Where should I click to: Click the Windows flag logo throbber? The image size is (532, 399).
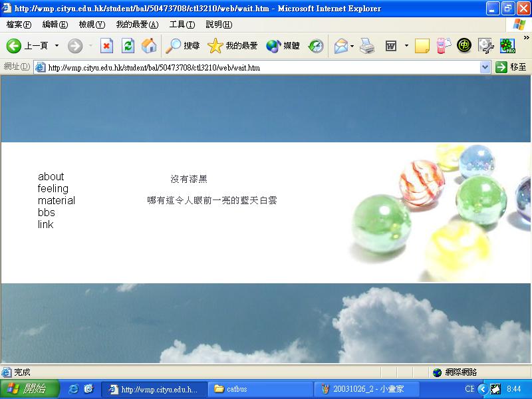[519, 25]
